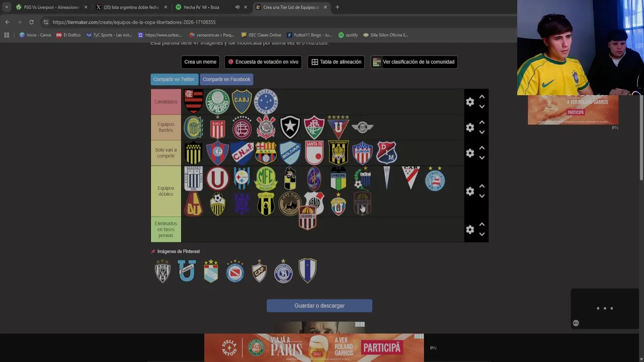Image resolution: width=644 pixels, height=362 pixels.
Task: Open settings gear for Solo van a competir tier
Action: (x=470, y=153)
